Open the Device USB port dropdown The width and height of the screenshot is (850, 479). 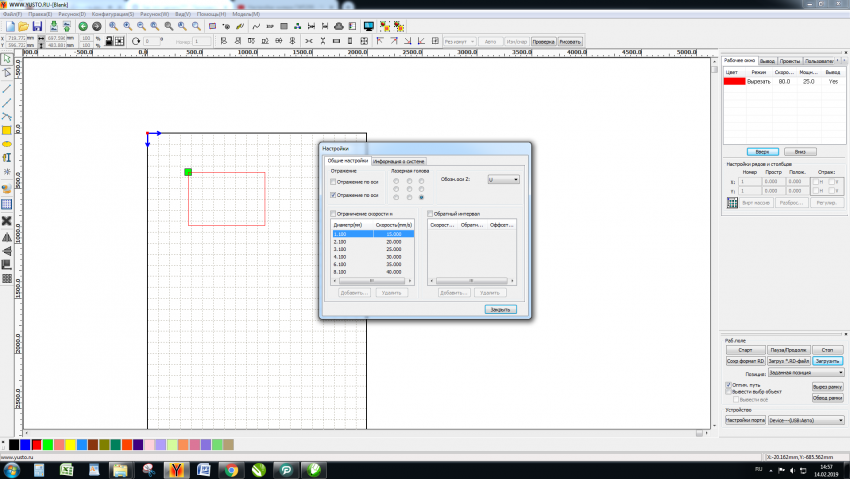coord(806,420)
